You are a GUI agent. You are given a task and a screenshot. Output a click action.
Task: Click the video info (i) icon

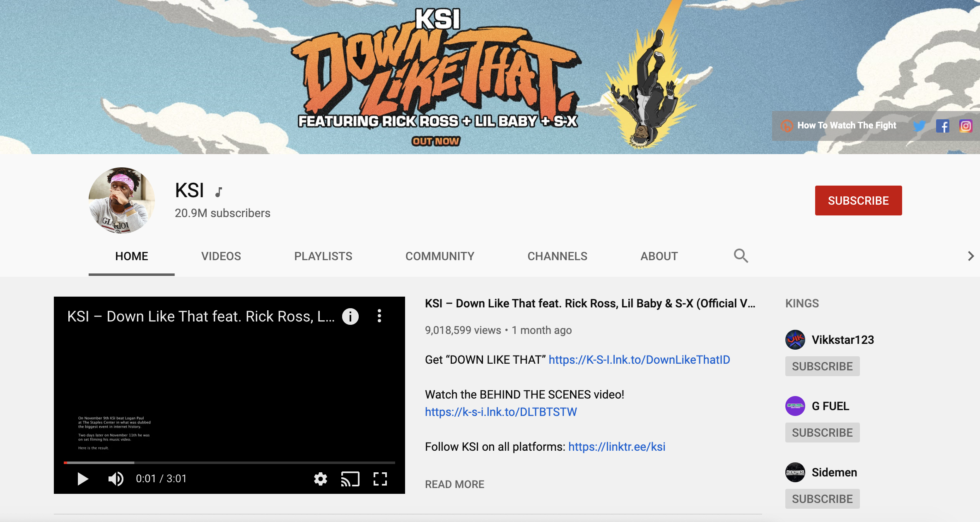tap(350, 317)
